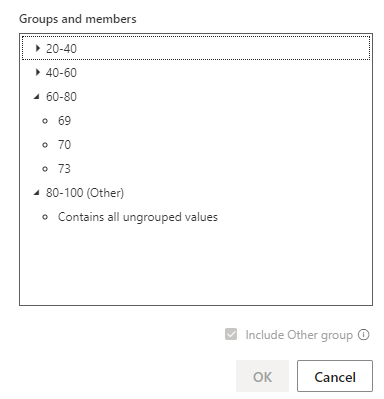Select member value 69
The height and width of the screenshot is (399, 384).
pos(64,121)
